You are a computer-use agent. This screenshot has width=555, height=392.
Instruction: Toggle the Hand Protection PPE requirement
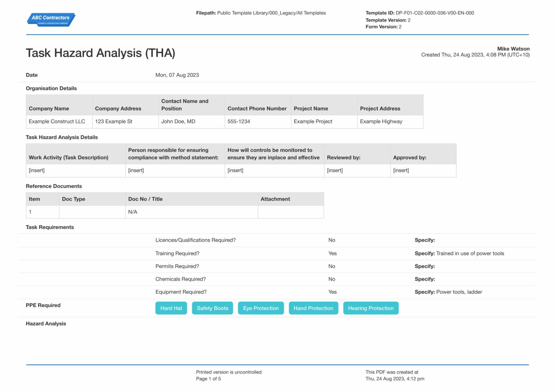click(313, 308)
